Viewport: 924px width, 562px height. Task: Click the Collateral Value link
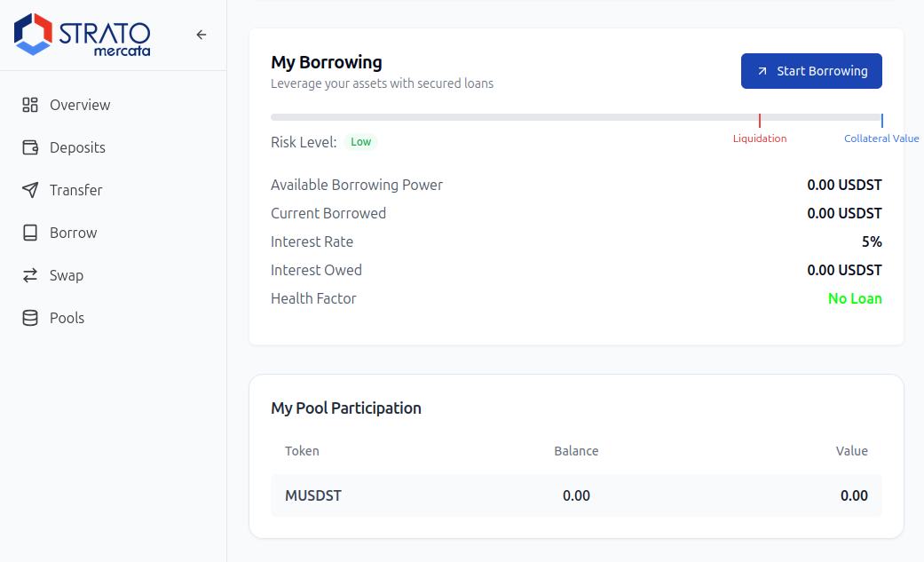click(881, 138)
